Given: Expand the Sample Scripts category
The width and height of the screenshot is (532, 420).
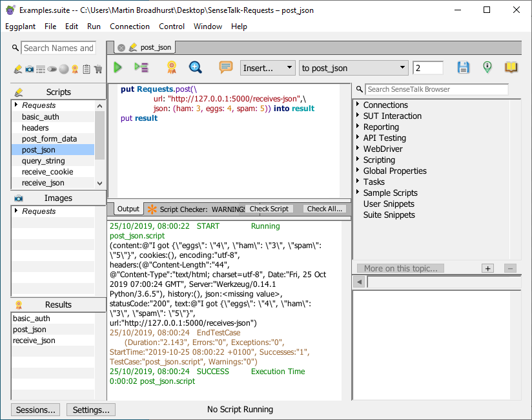Looking at the screenshot, I should (358, 192).
